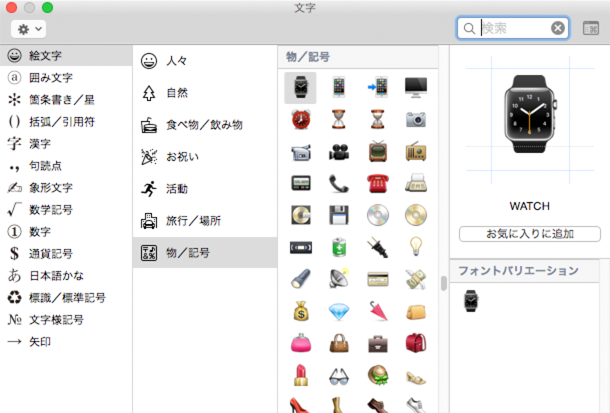The height and width of the screenshot is (413, 610).
Task: Open the 旅行／場所 subcategory
Action: pos(205,221)
